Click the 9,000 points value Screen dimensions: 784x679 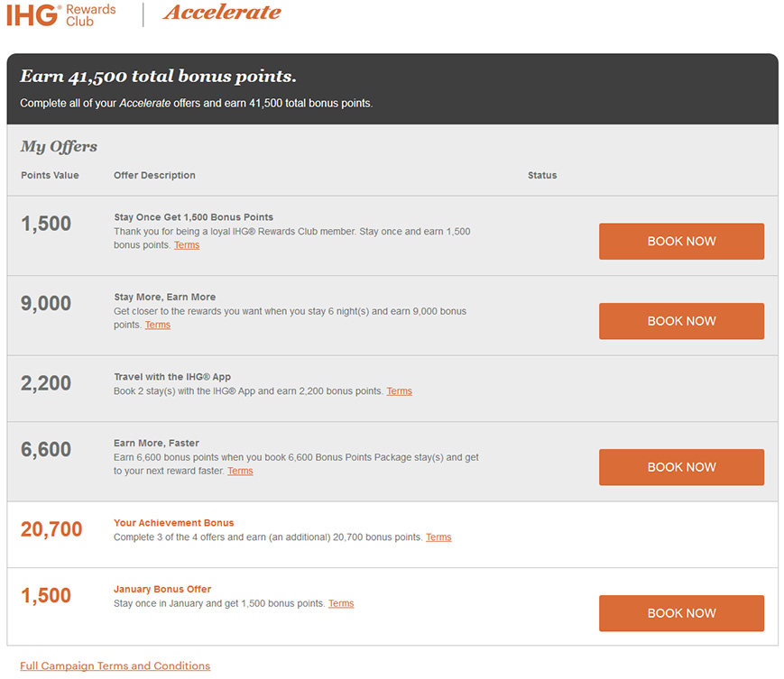(x=45, y=303)
